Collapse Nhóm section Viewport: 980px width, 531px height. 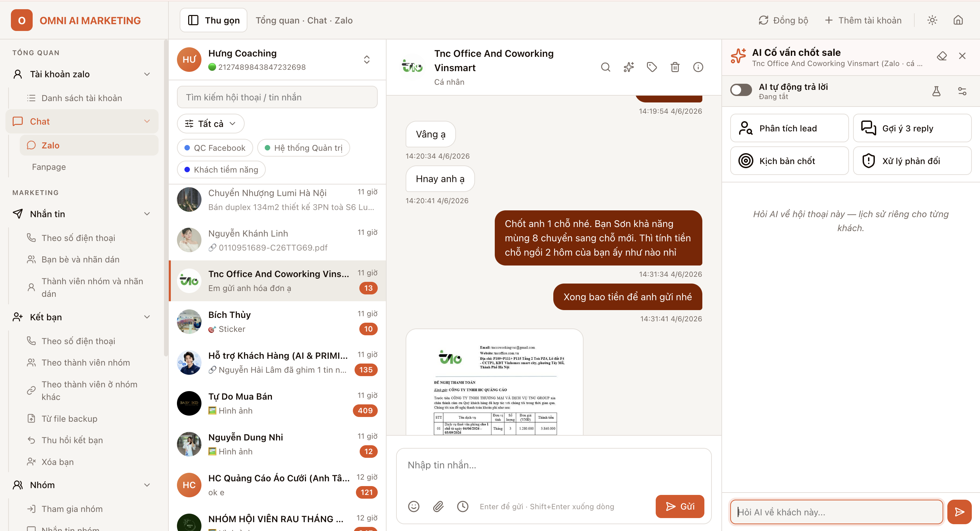tap(146, 485)
